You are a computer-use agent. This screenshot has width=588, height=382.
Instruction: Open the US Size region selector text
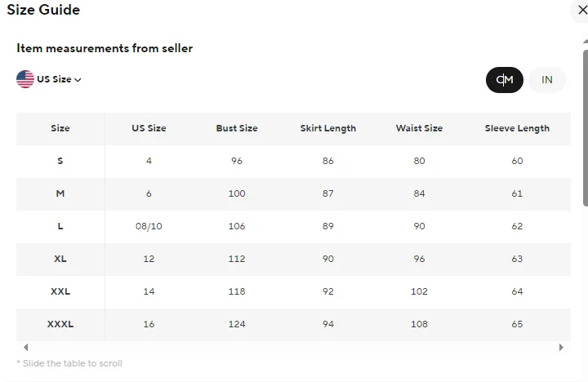click(x=54, y=79)
